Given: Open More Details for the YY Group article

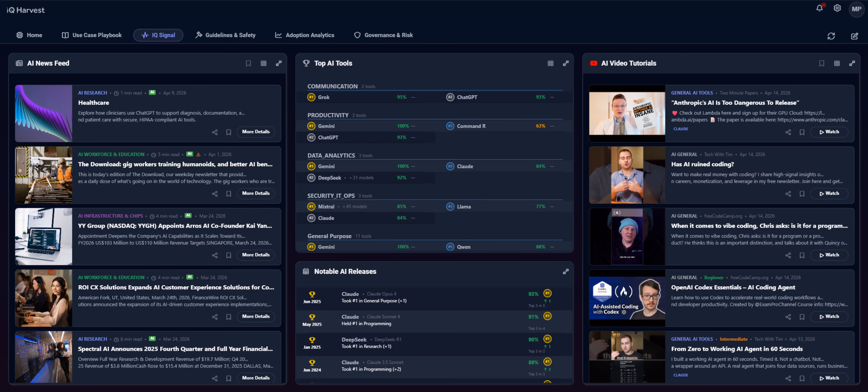Looking at the screenshot, I should coord(256,255).
